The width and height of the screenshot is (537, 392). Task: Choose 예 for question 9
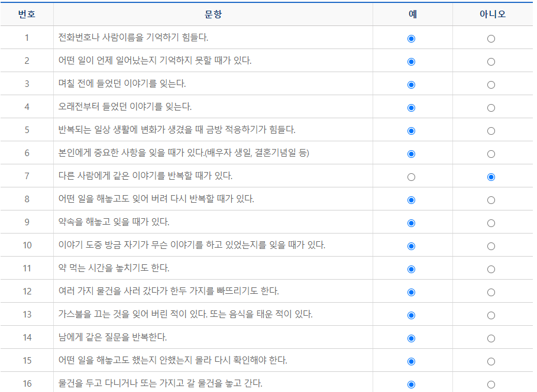[411, 223]
